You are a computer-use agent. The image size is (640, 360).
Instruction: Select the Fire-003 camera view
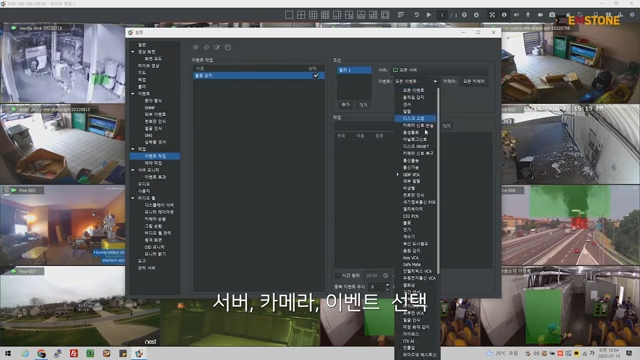point(62,225)
